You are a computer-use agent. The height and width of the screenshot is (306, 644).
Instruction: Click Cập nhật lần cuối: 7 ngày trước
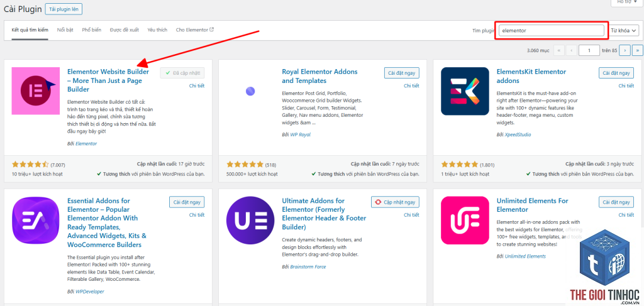click(386, 164)
